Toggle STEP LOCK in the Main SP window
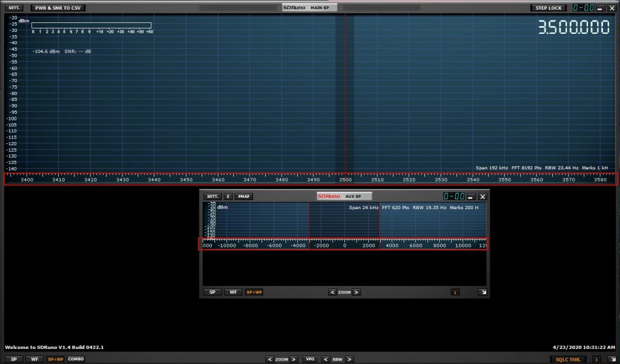Image resolution: width=620 pixels, height=364 pixels. coord(549,8)
